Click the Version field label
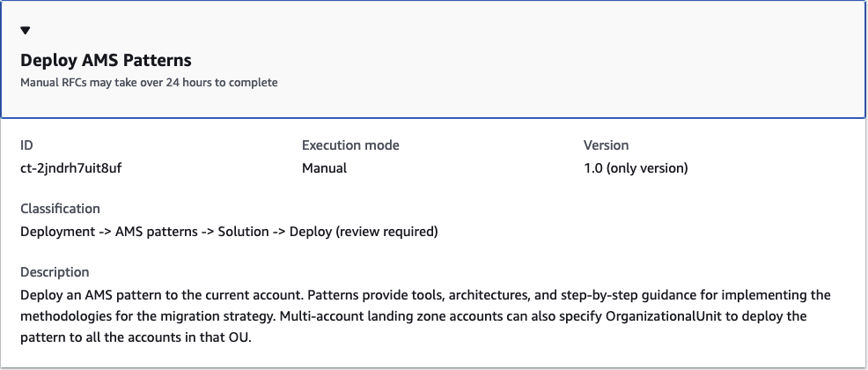This screenshot has height=370, width=868. pos(606,145)
